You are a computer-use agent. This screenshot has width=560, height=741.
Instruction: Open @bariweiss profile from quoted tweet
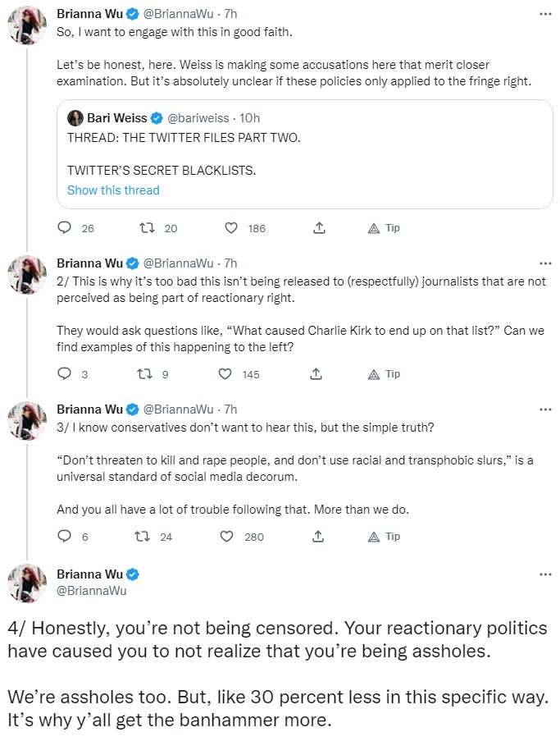pos(198,118)
